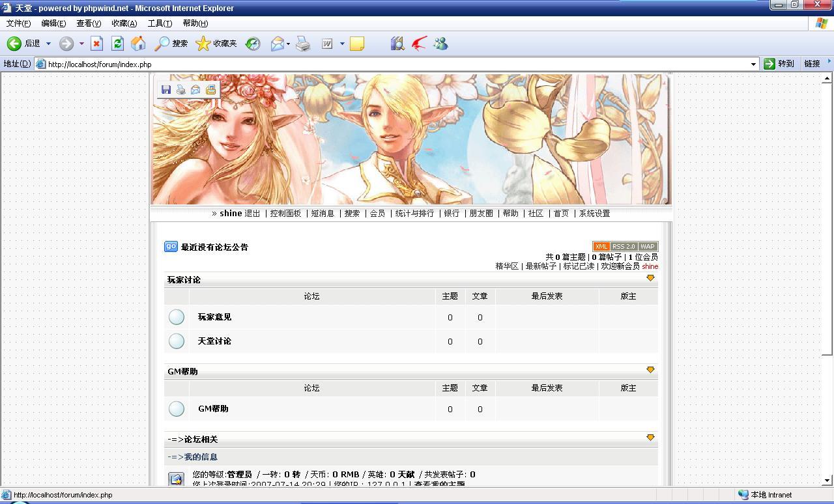Go to the Home page icon
Viewport: 834px width, 504px height.
(138, 44)
